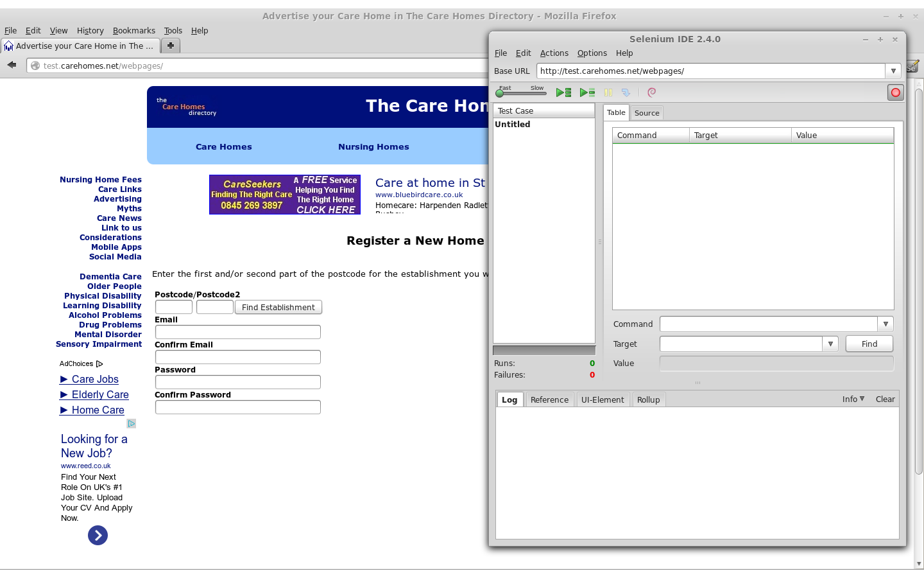Image resolution: width=924 pixels, height=578 pixels.
Task: Switch to the Source tab
Action: tap(647, 112)
